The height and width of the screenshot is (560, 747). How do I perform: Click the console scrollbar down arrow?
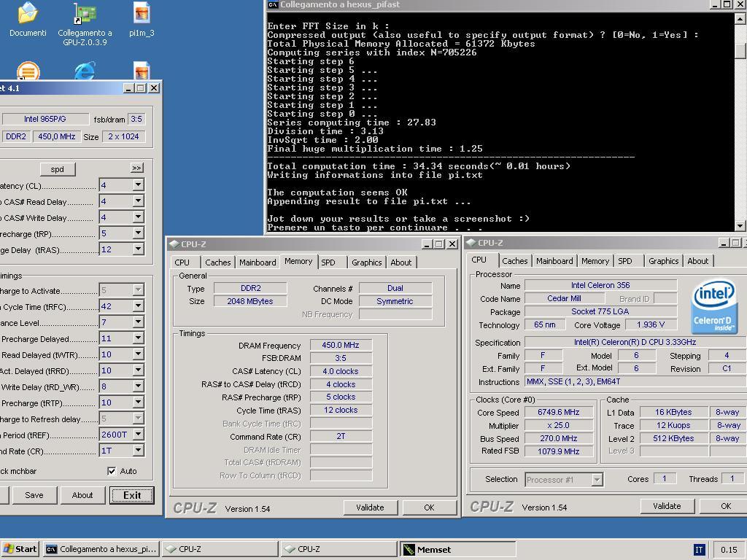click(740, 226)
